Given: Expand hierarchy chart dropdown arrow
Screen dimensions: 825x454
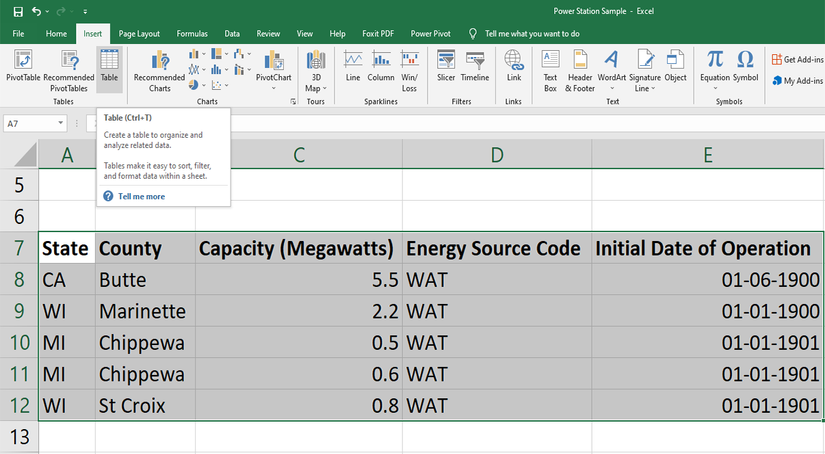Looking at the screenshot, I should 226,54.
